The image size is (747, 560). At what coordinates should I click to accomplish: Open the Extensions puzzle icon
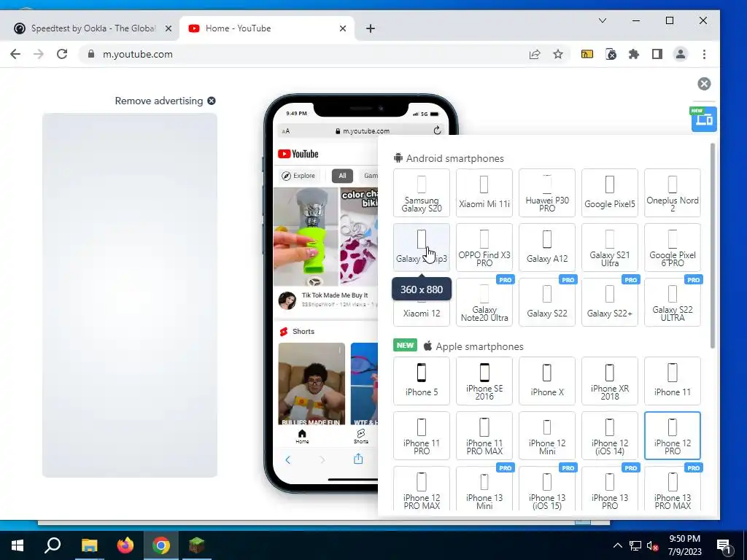tap(634, 54)
